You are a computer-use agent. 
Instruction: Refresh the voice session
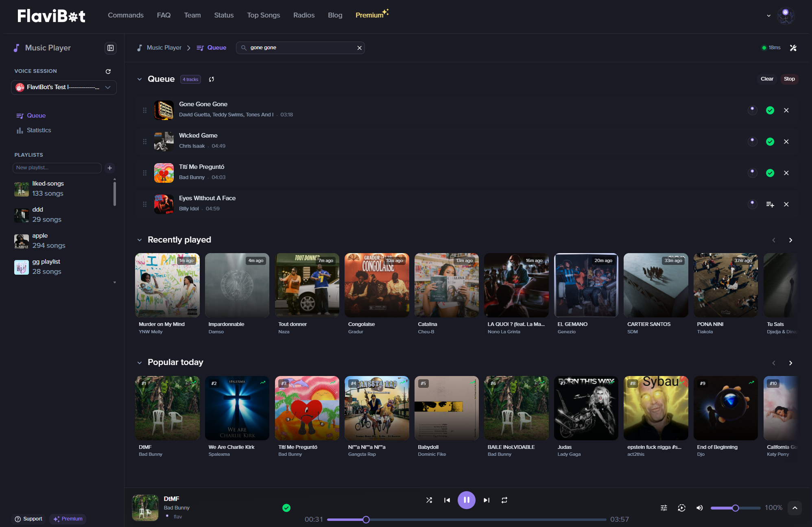108,71
